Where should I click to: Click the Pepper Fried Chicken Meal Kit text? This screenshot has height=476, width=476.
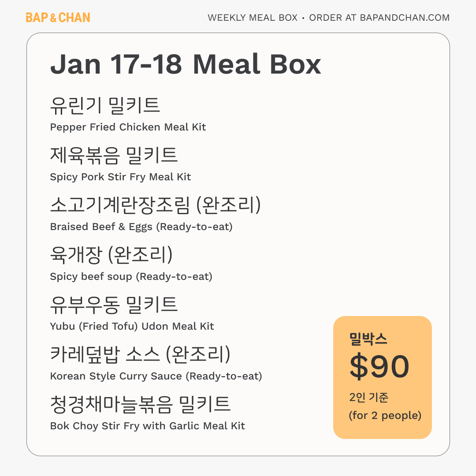[x=128, y=127]
